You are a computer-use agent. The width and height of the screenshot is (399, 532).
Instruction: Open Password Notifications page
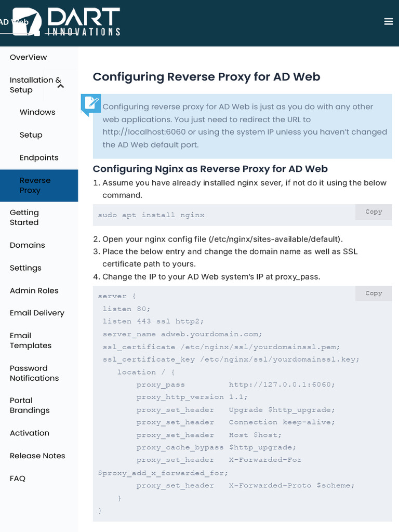(x=34, y=373)
